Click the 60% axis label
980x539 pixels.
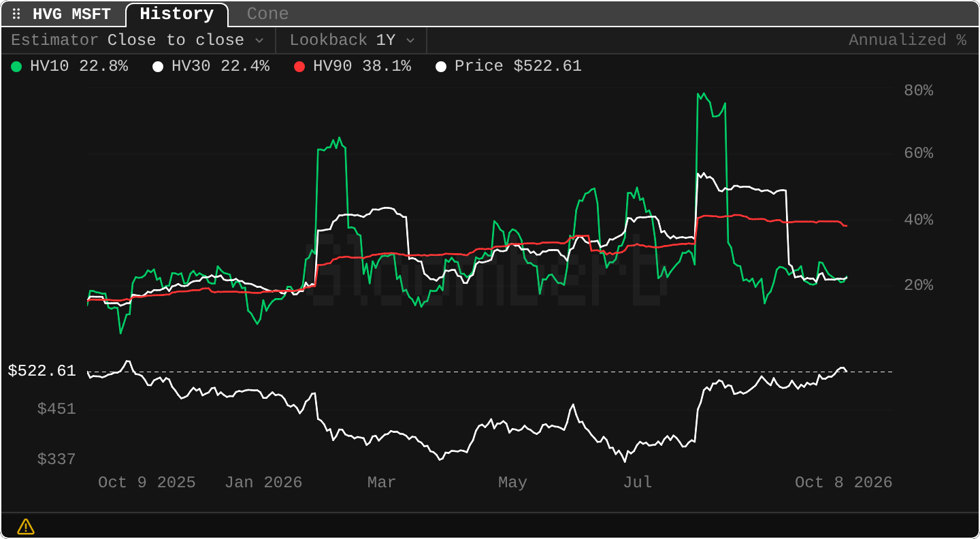point(918,154)
